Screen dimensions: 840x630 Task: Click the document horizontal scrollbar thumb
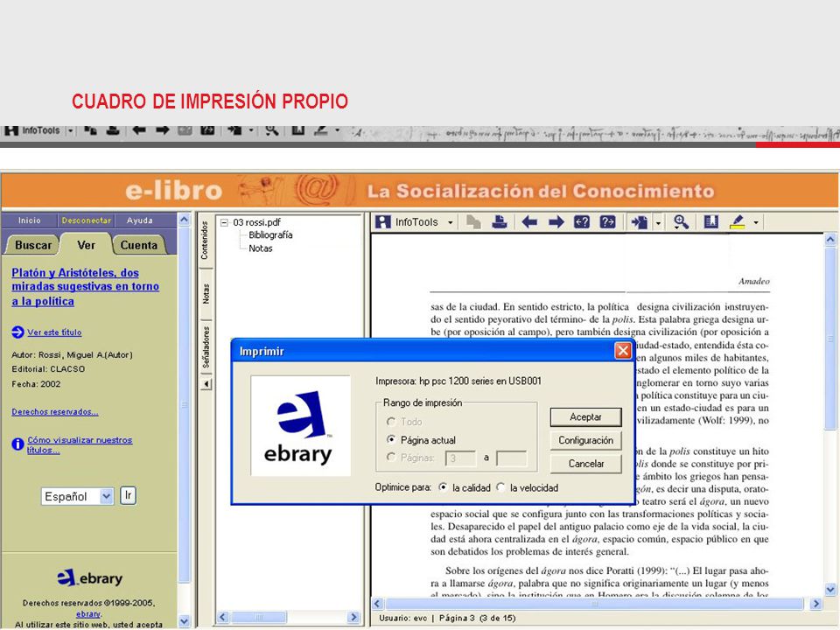[x=595, y=604]
